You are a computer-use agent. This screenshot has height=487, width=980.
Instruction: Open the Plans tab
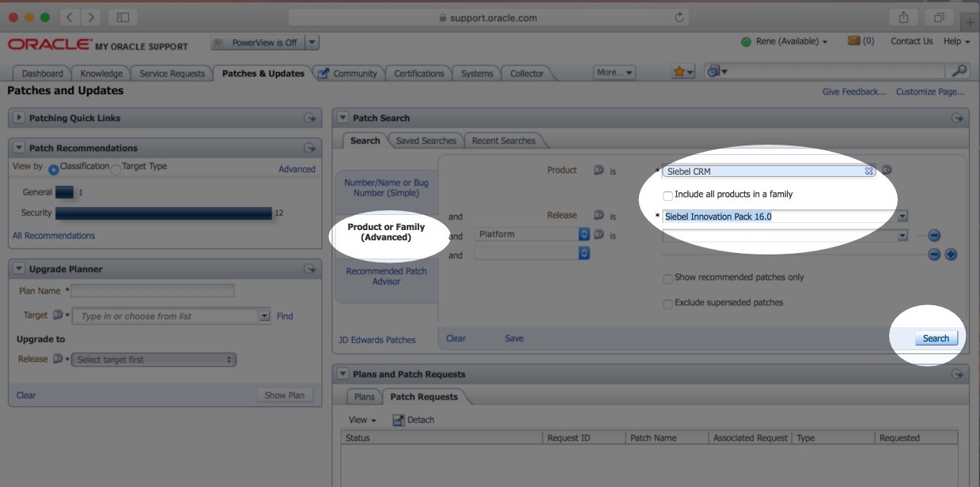tap(364, 397)
